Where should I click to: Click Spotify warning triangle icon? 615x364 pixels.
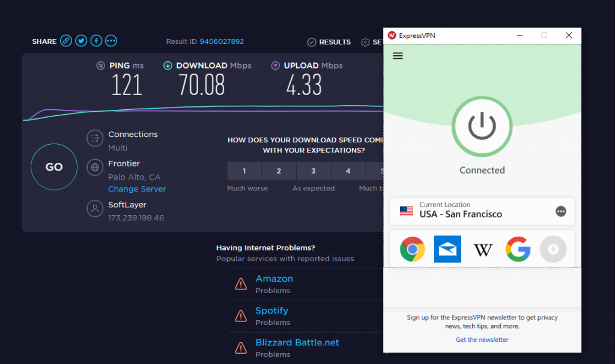coord(241,316)
